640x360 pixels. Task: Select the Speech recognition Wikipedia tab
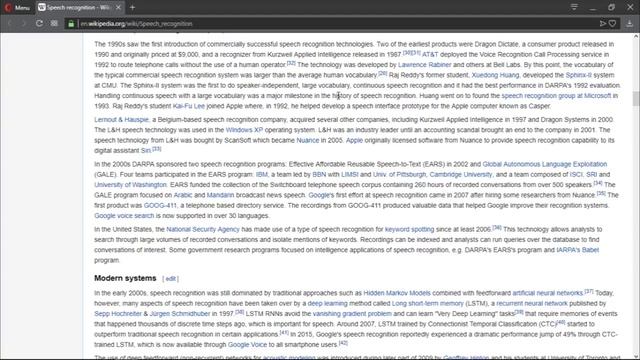coord(79,7)
